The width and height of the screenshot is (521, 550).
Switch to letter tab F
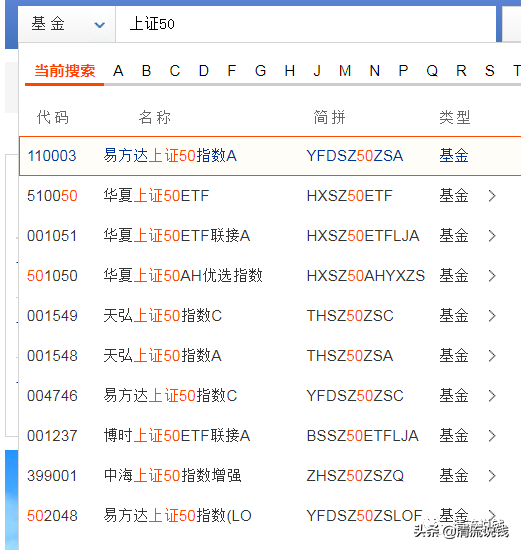tap(232, 71)
